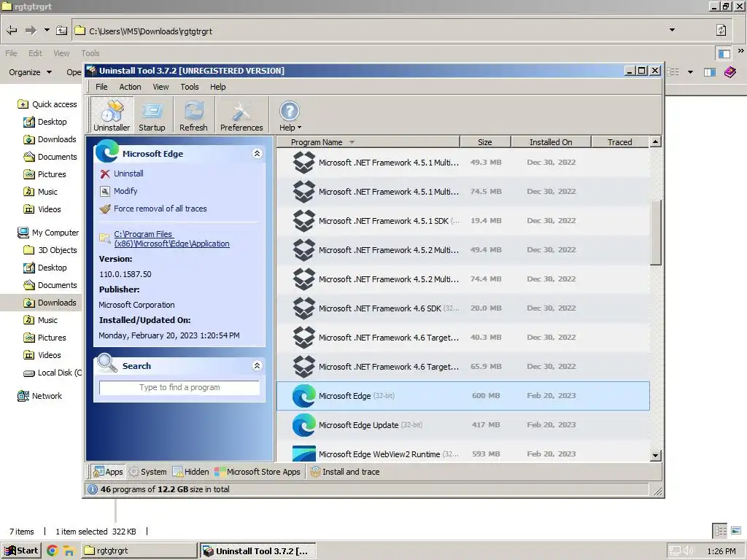Select the .NET Framework 4.5.1 SDK icon
Viewport: 747px width, 560px height.
(x=304, y=221)
